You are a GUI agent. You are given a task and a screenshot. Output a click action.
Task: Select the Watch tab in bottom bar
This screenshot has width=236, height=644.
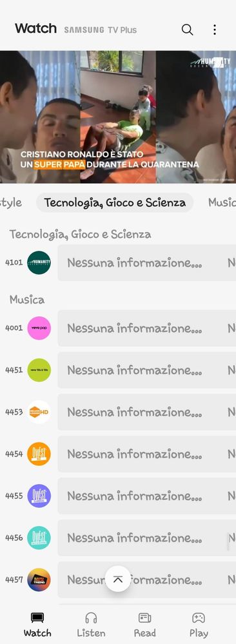(37, 625)
